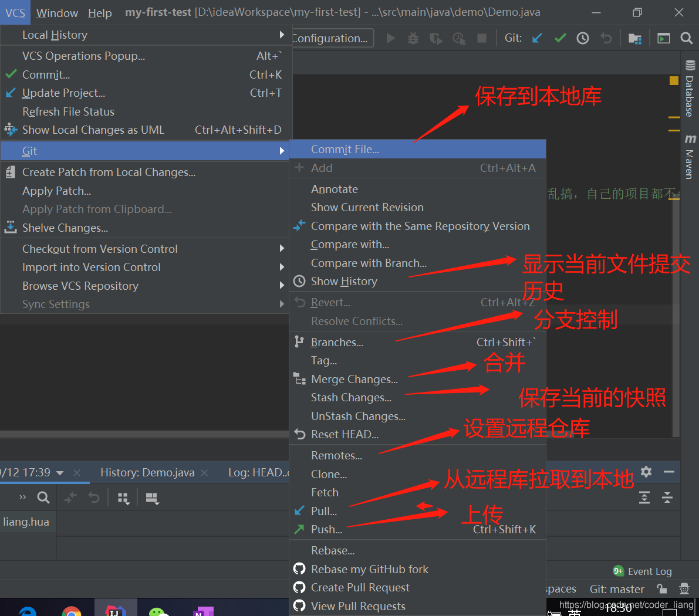This screenshot has height=616, width=699.
Task: Select Create Patch from Local Changes
Action: pos(145,172)
